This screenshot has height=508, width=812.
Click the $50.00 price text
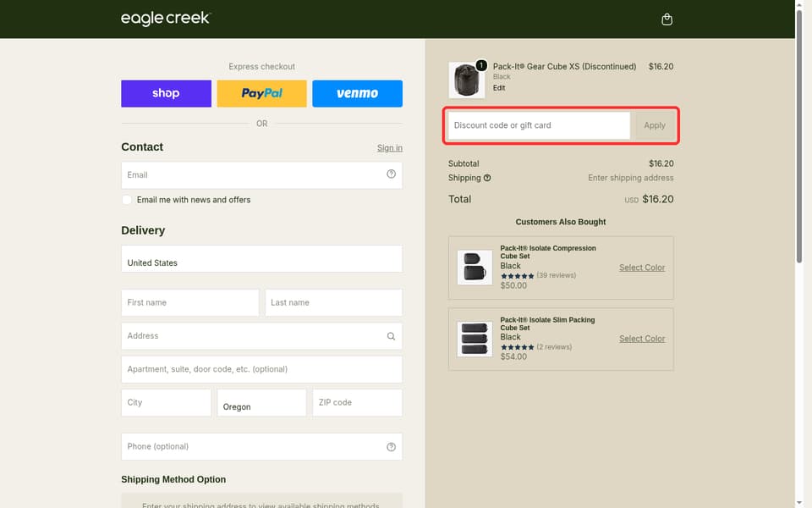coord(513,285)
